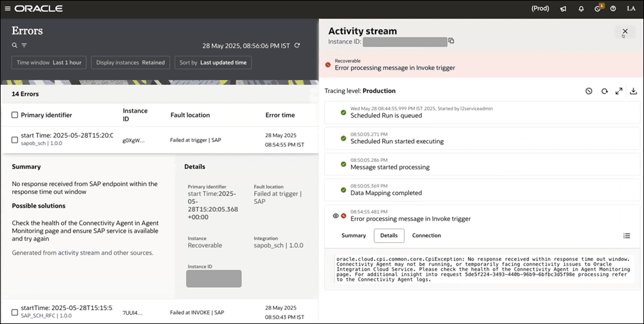Refresh the Errors page timestamp
The image size is (644, 324).
click(x=297, y=46)
